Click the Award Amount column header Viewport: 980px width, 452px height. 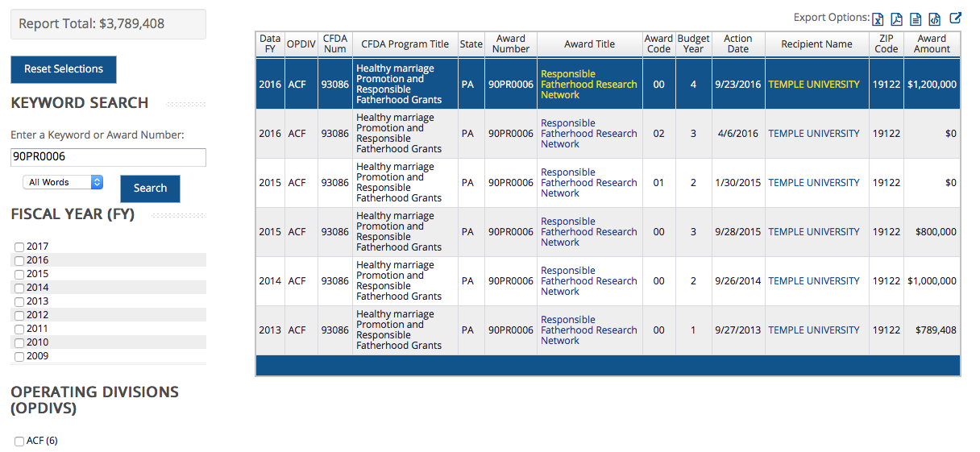click(x=932, y=44)
